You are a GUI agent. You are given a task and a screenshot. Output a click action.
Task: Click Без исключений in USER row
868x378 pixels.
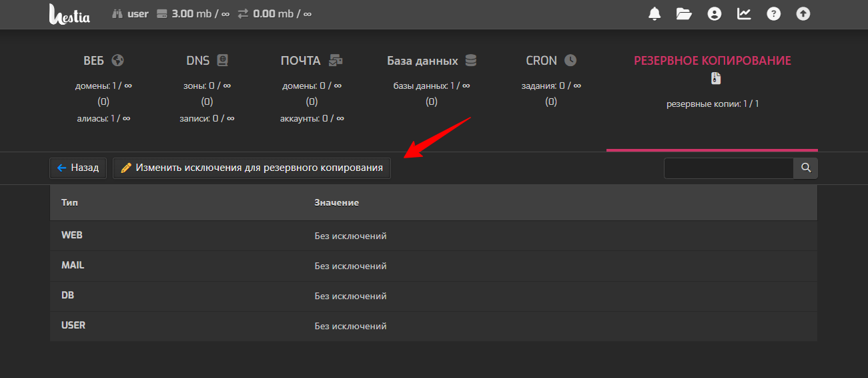coord(351,326)
